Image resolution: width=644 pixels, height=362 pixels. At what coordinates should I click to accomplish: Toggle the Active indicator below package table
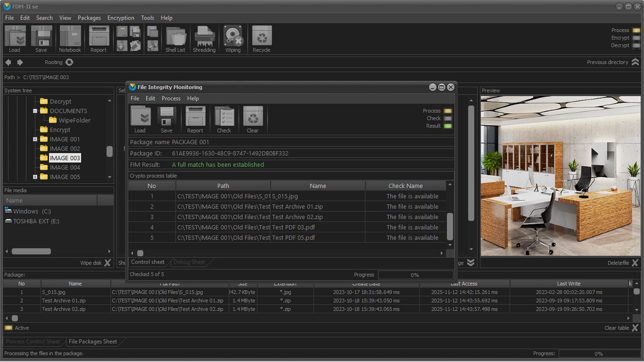8,328
